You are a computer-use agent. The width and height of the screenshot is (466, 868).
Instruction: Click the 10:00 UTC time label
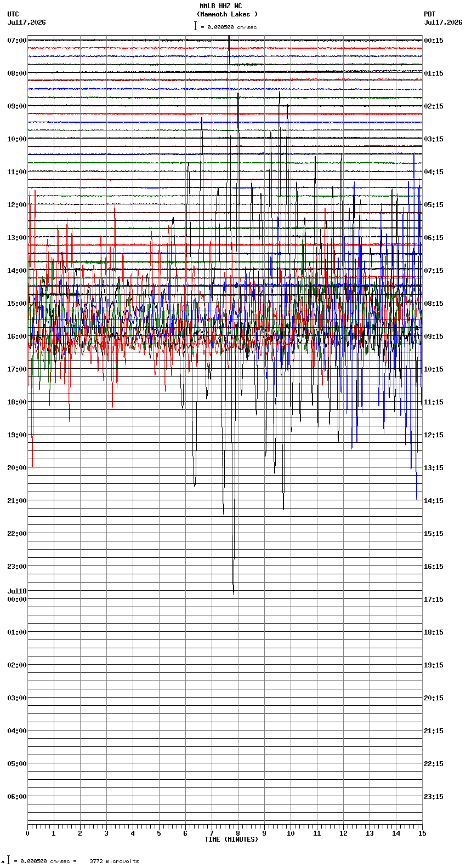(x=17, y=139)
